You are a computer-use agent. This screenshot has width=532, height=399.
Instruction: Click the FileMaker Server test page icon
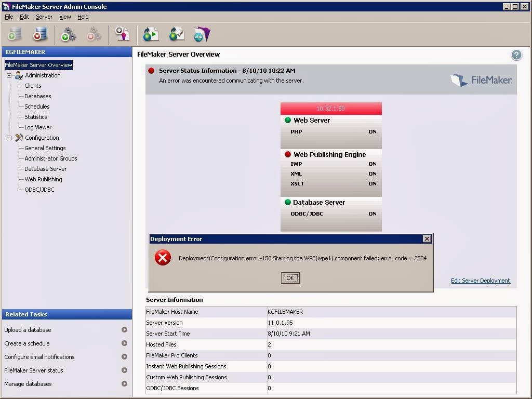[177, 34]
